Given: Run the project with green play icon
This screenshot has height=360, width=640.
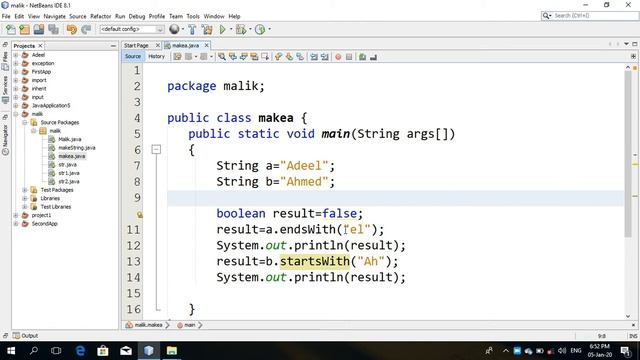Looking at the screenshot, I should point(222,29).
